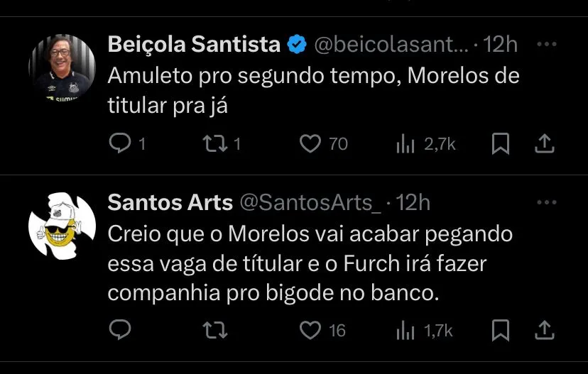588x374 pixels.
Task: Retweet Beiçola Santista's Morelos post
Action: tap(212, 144)
